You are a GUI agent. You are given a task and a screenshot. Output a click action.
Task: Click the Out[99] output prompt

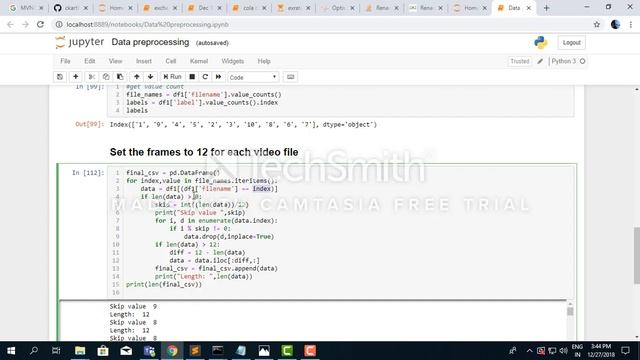89,124
